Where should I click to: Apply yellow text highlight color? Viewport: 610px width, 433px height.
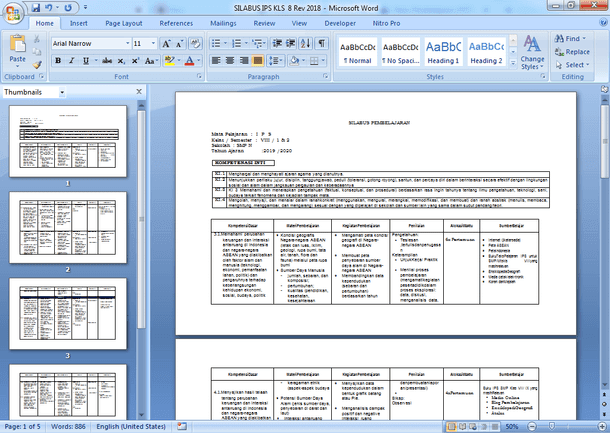(x=170, y=61)
